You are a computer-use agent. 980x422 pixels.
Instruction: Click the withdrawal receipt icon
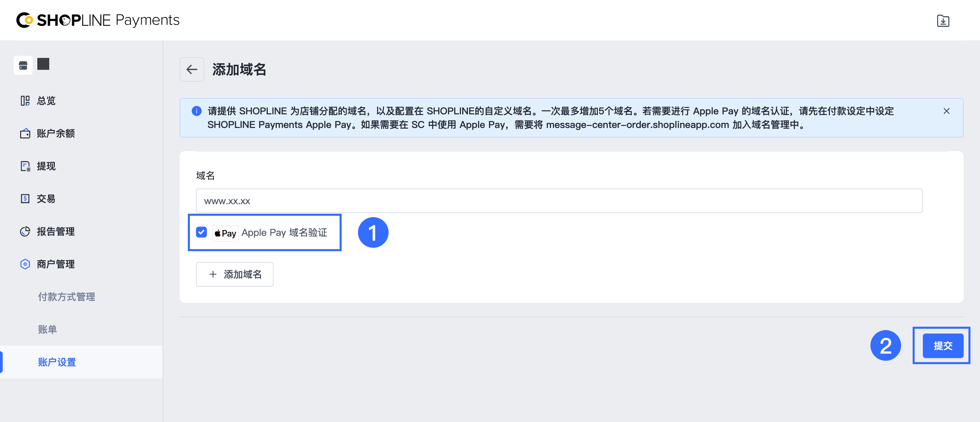tap(25, 166)
